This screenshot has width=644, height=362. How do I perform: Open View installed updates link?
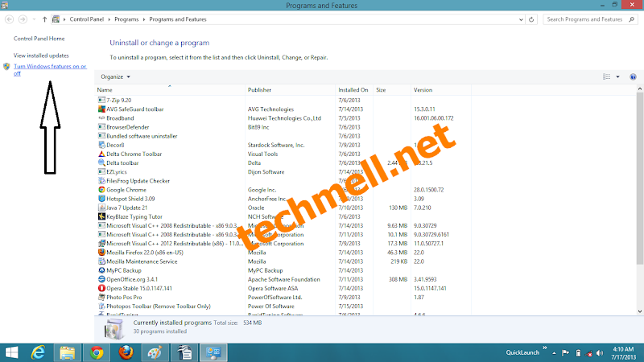point(41,56)
